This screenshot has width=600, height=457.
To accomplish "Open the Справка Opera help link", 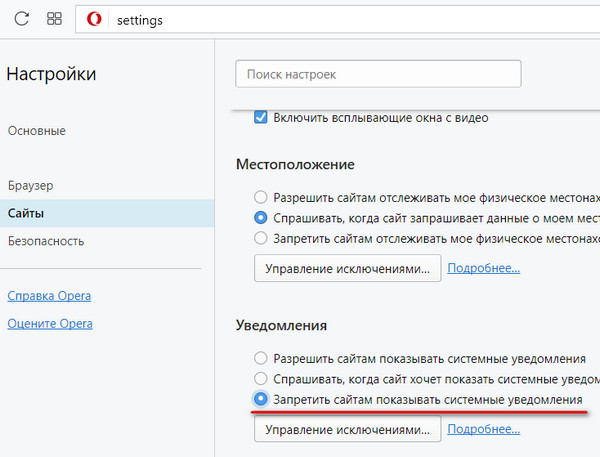I will pos(49,296).
